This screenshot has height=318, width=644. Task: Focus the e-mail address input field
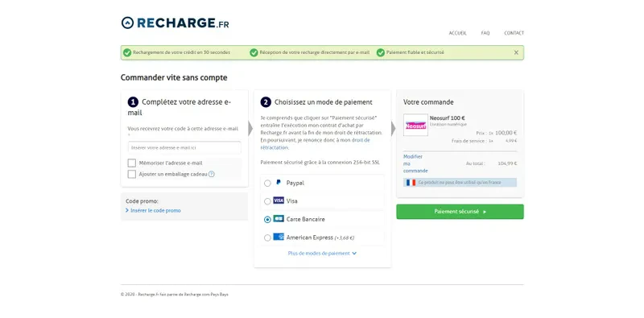click(x=184, y=147)
